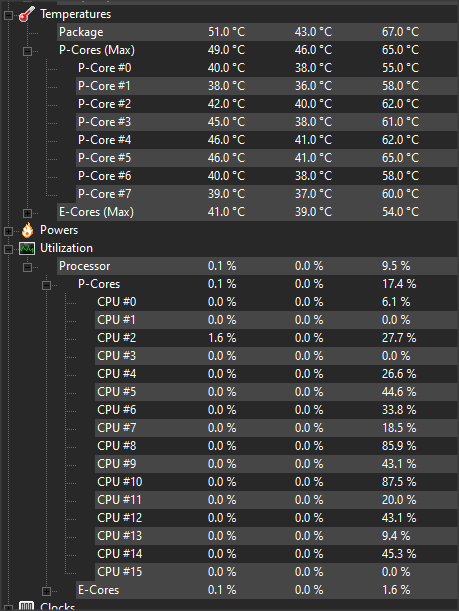Expand the Powers section
This screenshot has width=459, height=611.
pos(8,231)
